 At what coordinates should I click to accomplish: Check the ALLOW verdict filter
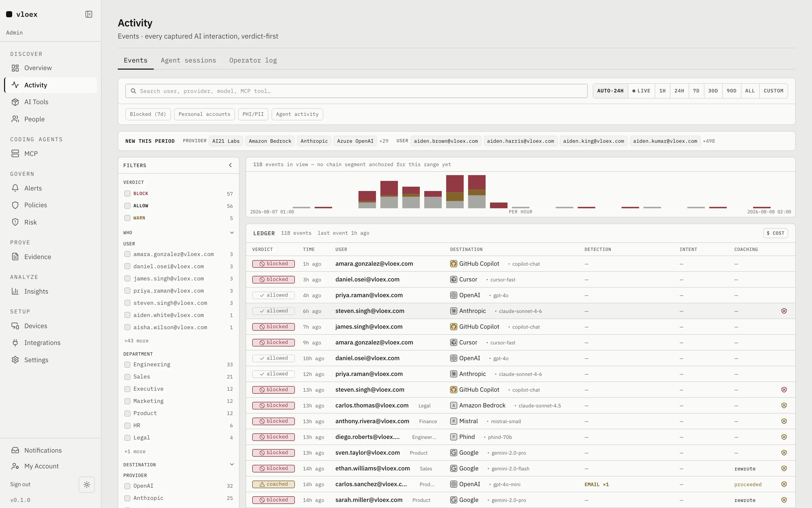click(x=127, y=206)
